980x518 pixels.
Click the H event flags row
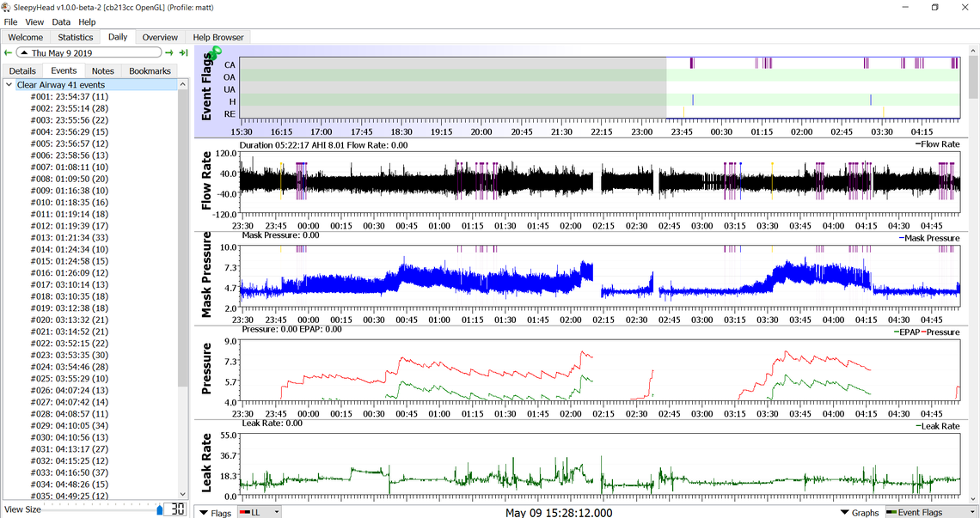pos(600,101)
